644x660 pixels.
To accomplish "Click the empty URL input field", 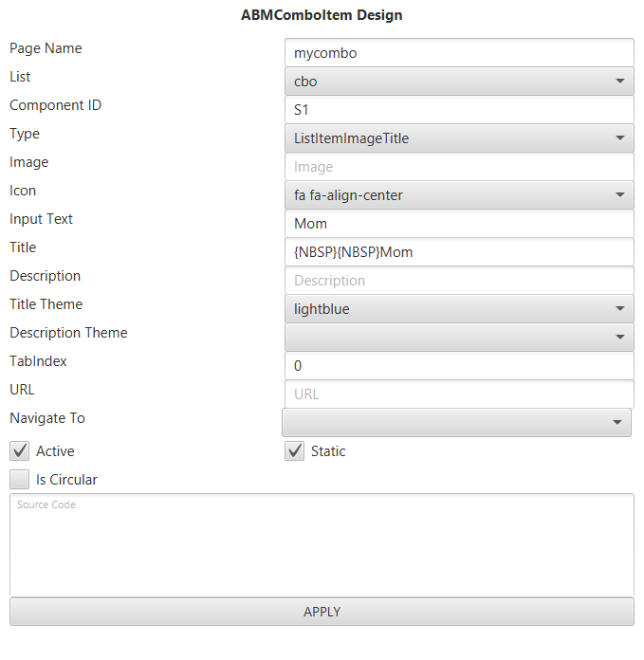I will point(458,394).
